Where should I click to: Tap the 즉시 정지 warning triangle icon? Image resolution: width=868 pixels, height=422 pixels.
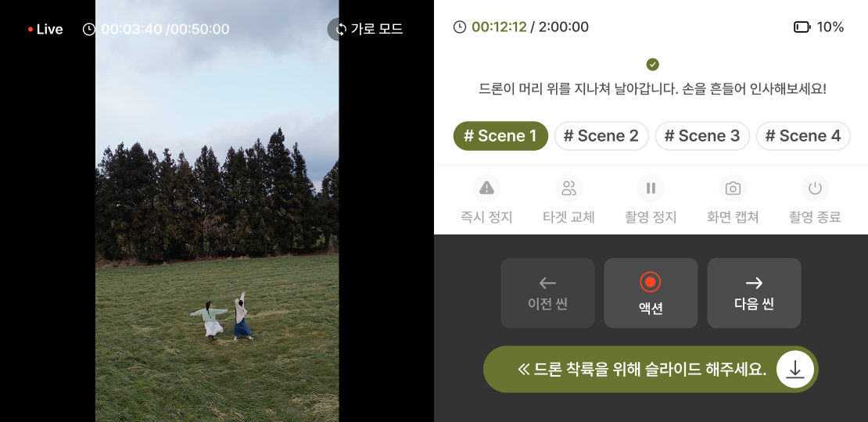click(x=486, y=188)
